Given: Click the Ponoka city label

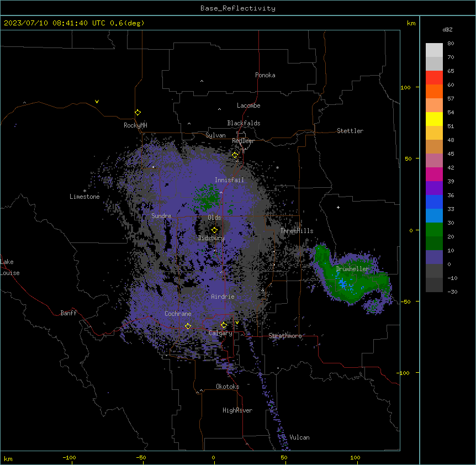Looking at the screenshot, I should [265, 75].
